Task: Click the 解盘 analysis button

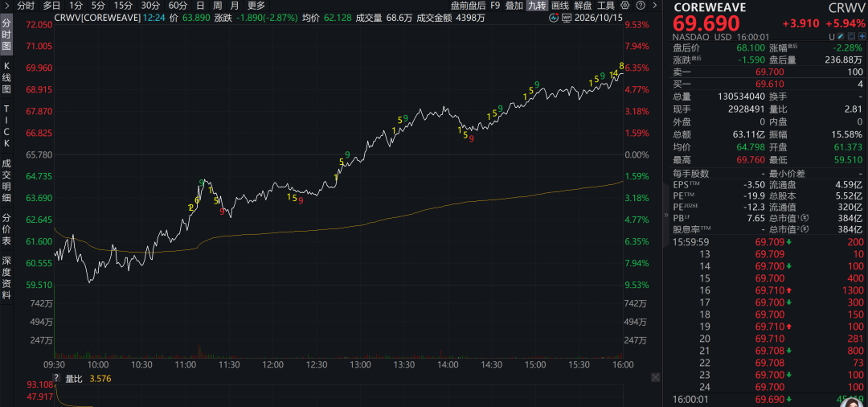Action: (x=583, y=6)
